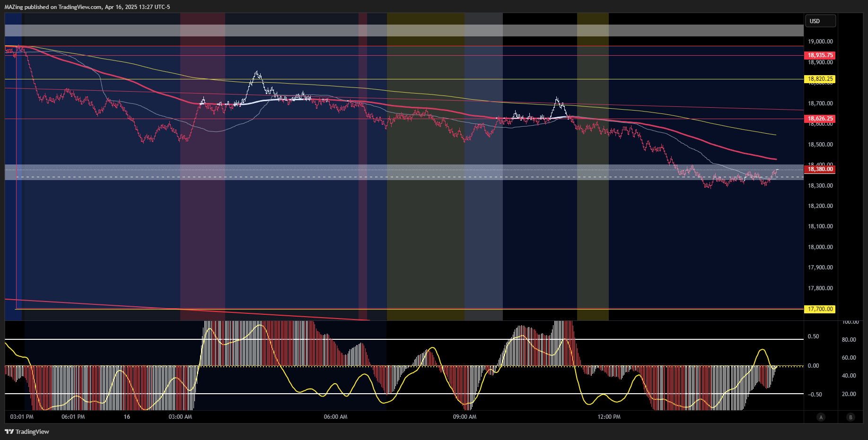This screenshot has width=868, height=440.
Task: Click the 03:01 PM time axis label
Action: tap(22, 417)
